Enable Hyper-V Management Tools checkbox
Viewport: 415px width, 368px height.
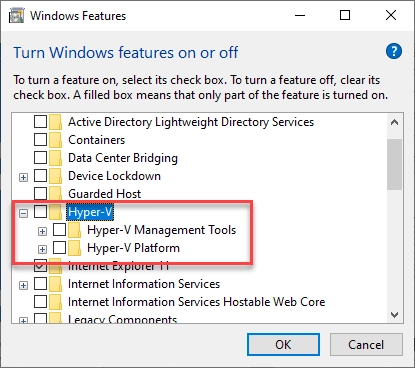(59, 230)
